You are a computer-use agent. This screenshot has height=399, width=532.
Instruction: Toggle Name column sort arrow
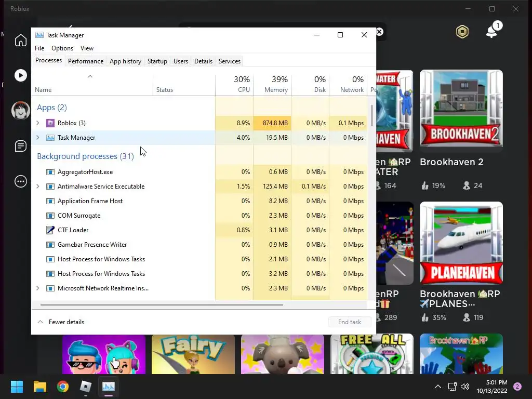(x=90, y=76)
